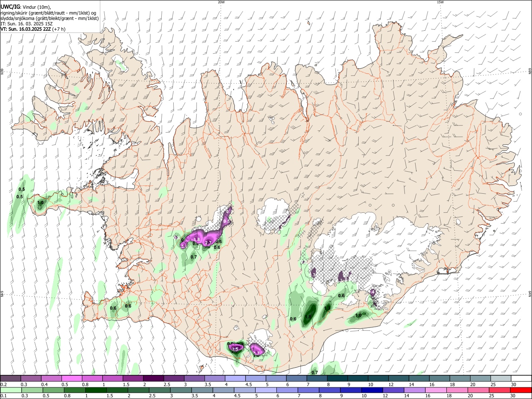Screen dimensions: 532x399
Task: Click the 2.7 value in the purple snow area
Action: coord(209,243)
